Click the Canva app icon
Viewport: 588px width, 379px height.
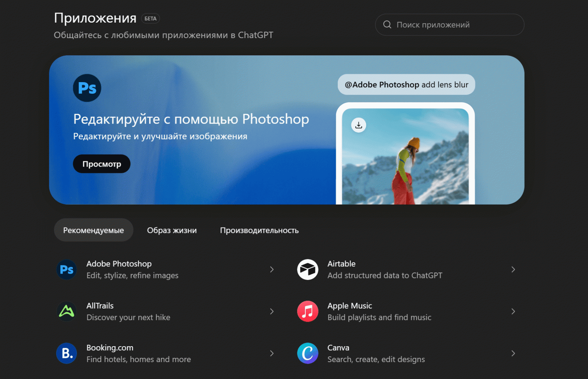pos(308,353)
